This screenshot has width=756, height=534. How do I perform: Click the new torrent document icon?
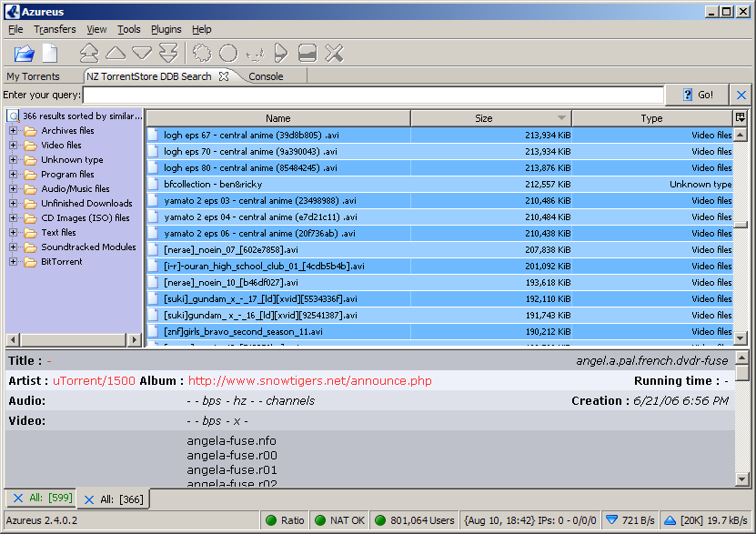[x=49, y=54]
